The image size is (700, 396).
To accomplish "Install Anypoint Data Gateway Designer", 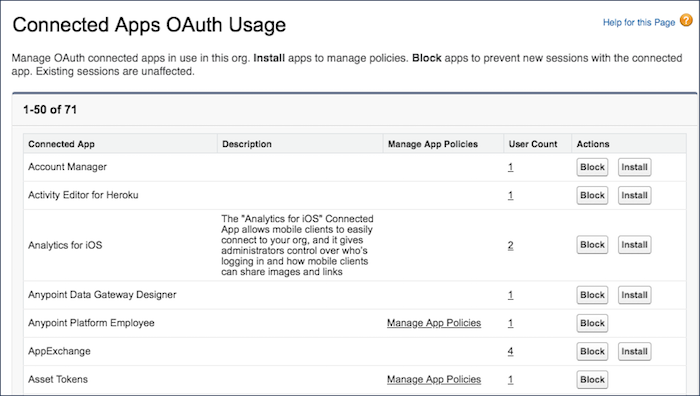I will click(634, 295).
